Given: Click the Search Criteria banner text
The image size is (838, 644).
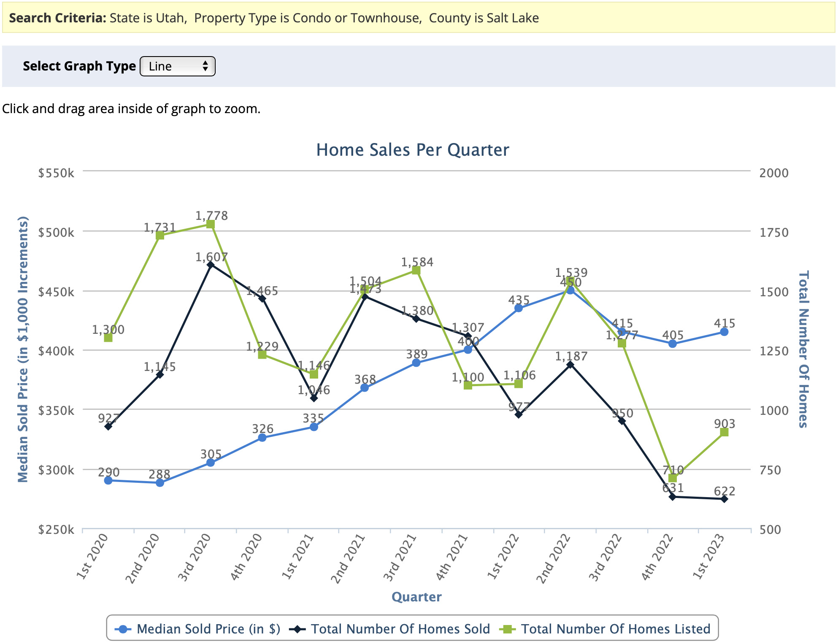Looking at the screenshot, I should coord(274,18).
